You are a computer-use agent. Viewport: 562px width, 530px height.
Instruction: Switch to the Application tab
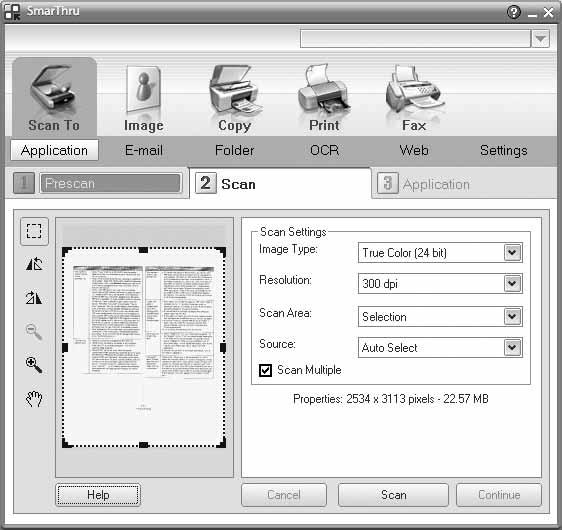54,150
